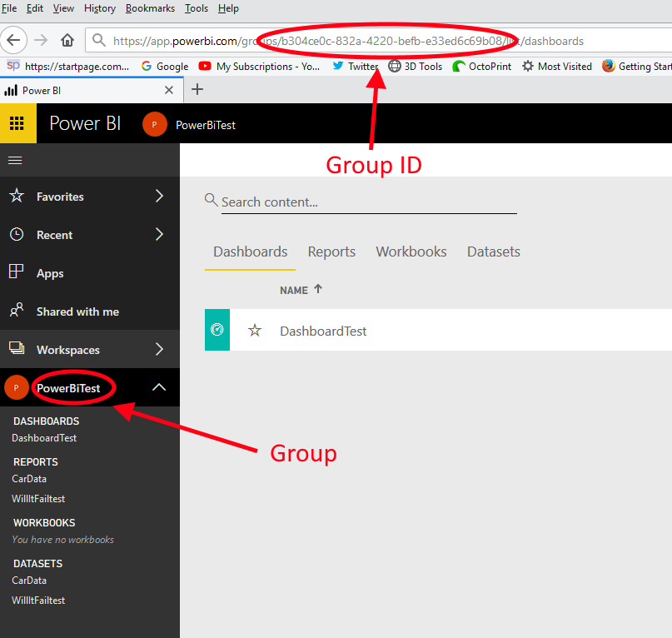Switch to the Workbooks tab
The width and height of the screenshot is (672, 638).
pos(411,252)
